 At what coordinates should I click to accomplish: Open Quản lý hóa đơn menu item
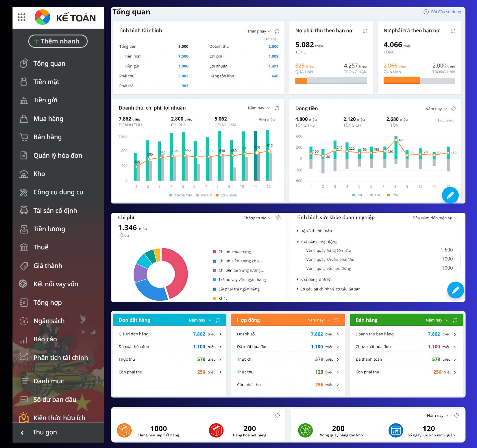58,155
